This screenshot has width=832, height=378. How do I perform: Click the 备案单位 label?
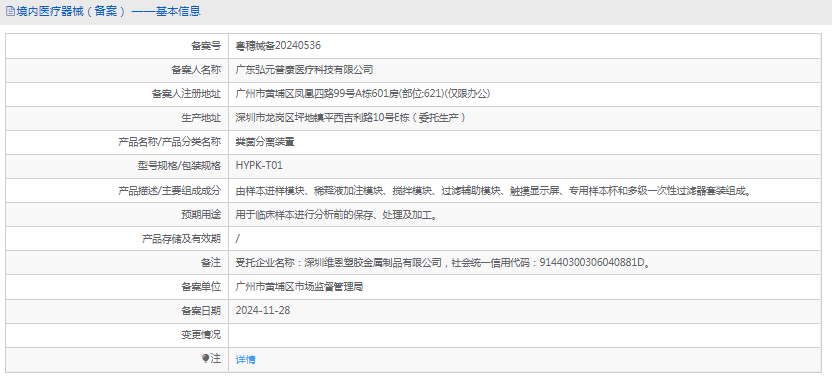(x=201, y=287)
